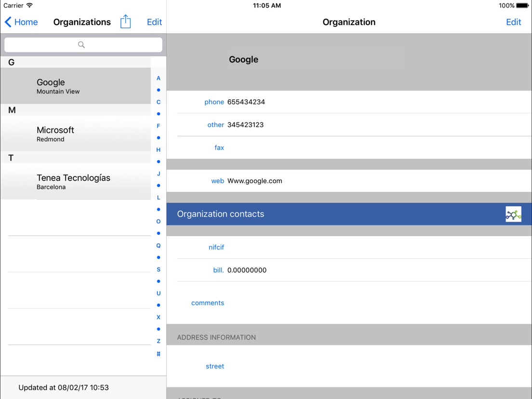Tap the M section header in list
532x399 pixels.
[x=76, y=110]
